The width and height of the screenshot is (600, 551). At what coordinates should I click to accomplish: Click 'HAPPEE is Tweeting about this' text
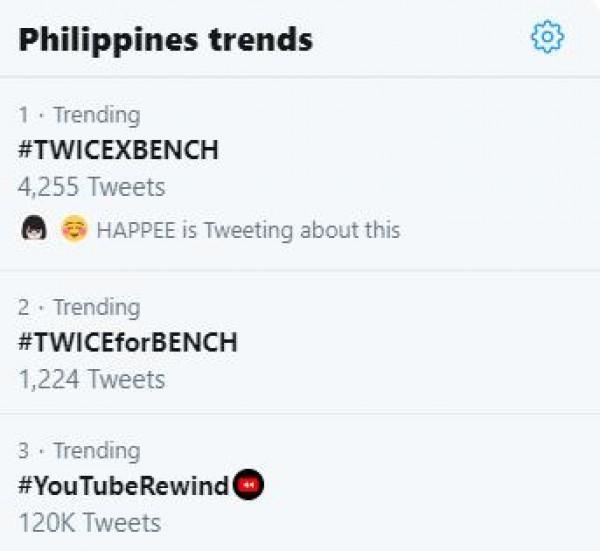(248, 230)
